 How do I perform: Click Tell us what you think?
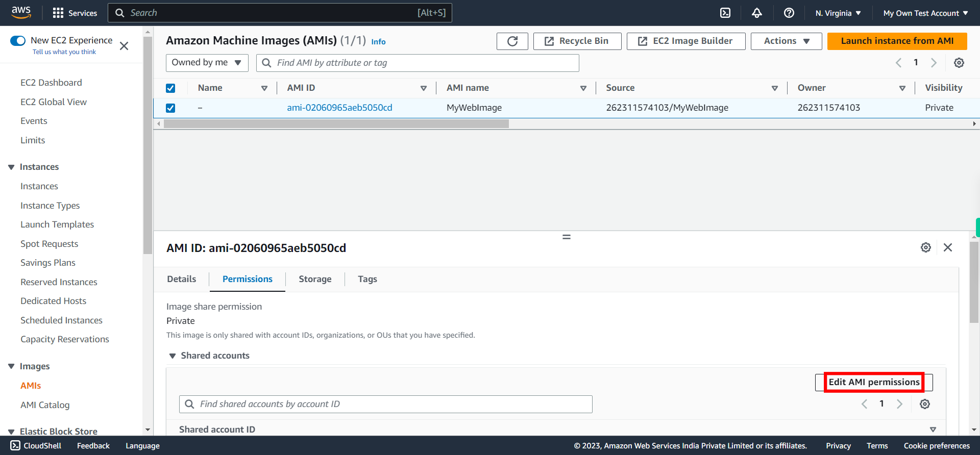tap(64, 52)
